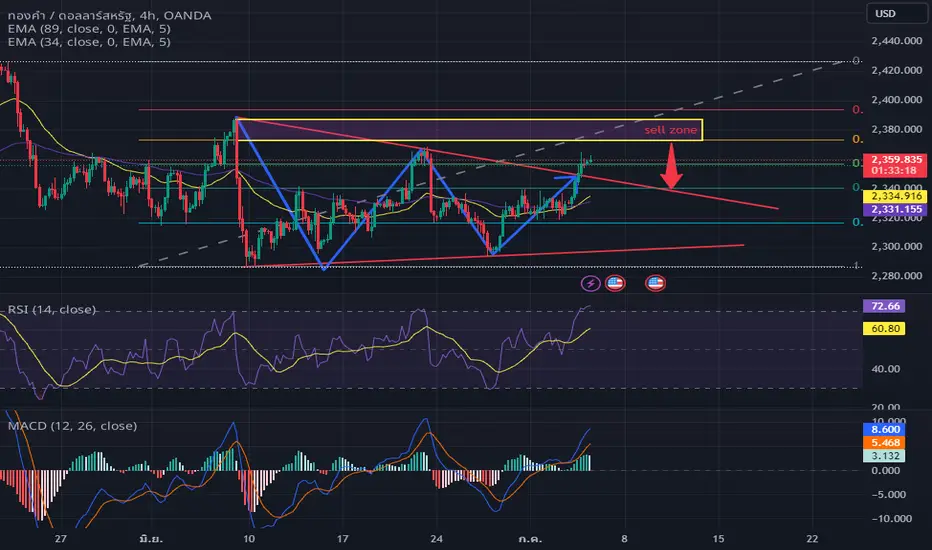Click the 2,300.000 price axis level
The width and height of the screenshot is (932, 550).
coord(897,246)
